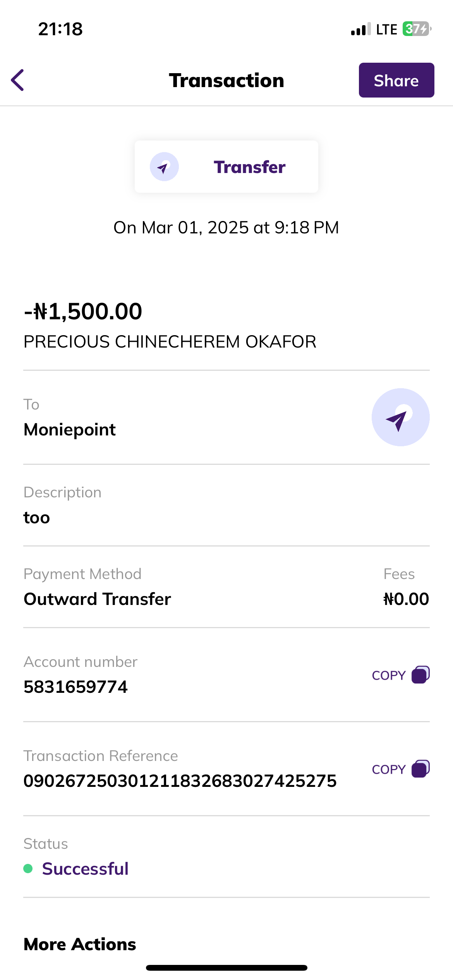Tap the battery indicator in status bar
Image resolution: width=453 pixels, height=980 pixels.
coord(417,29)
